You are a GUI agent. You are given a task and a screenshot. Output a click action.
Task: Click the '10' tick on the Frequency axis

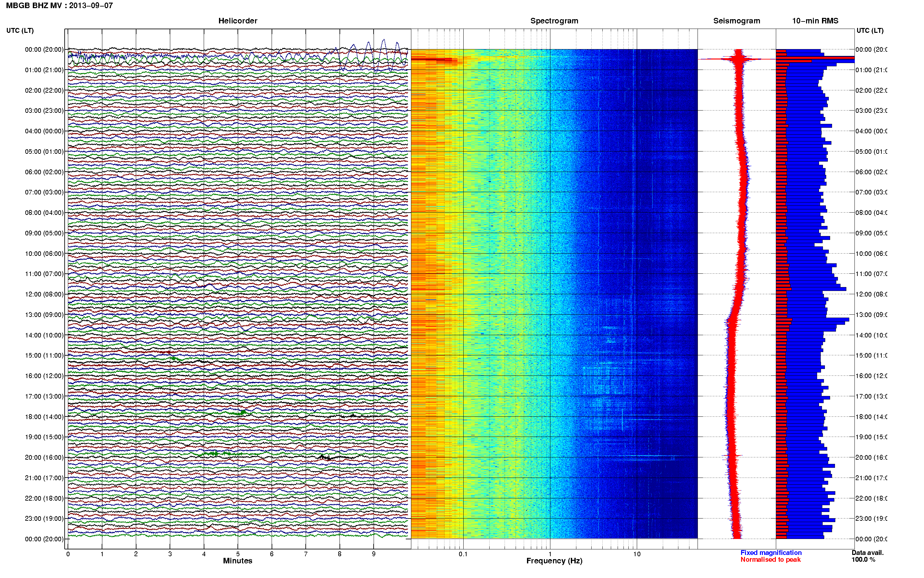click(637, 554)
